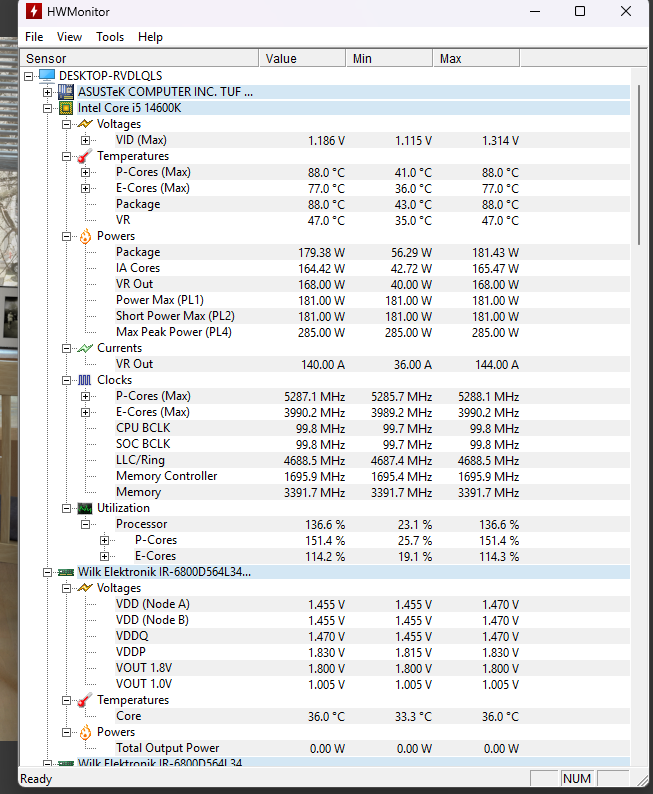Click the Clocks waveform icon

85,380
